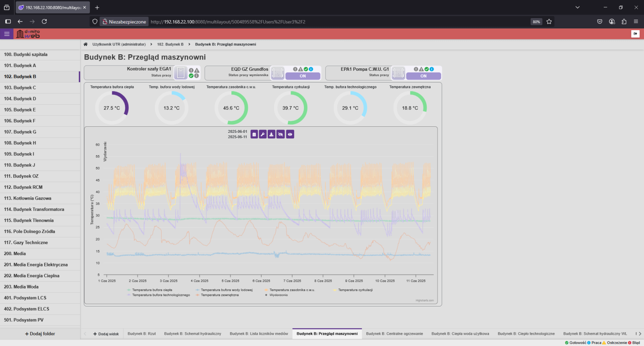This screenshot has width=644, height=346.
Task: Open chart settings with the wrench icon
Action: coord(263,134)
